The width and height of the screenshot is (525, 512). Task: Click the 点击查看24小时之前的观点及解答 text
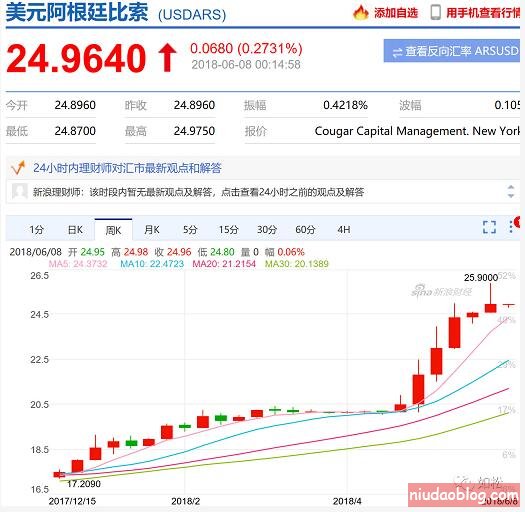tap(293, 192)
